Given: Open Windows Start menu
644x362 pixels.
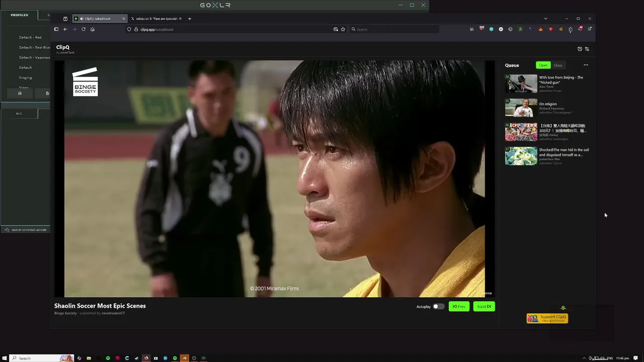Looking at the screenshot, I should point(5,358).
